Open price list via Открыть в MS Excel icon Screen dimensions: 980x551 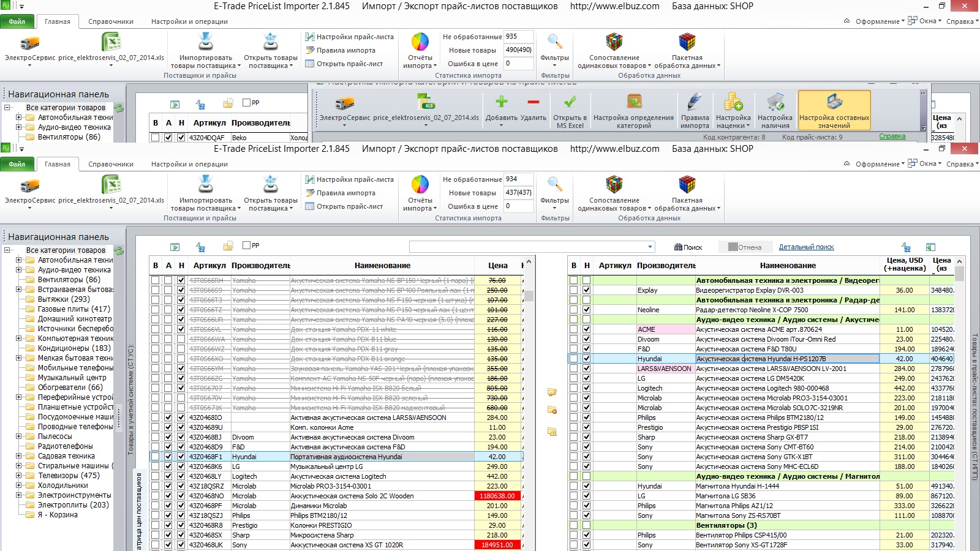(x=570, y=102)
